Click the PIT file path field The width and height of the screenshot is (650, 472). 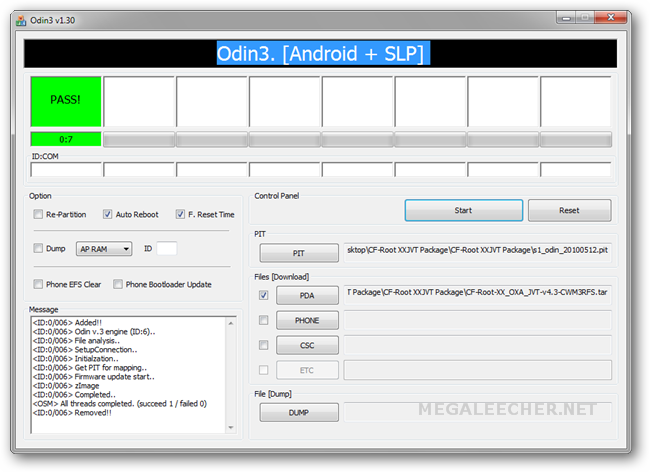(x=478, y=252)
